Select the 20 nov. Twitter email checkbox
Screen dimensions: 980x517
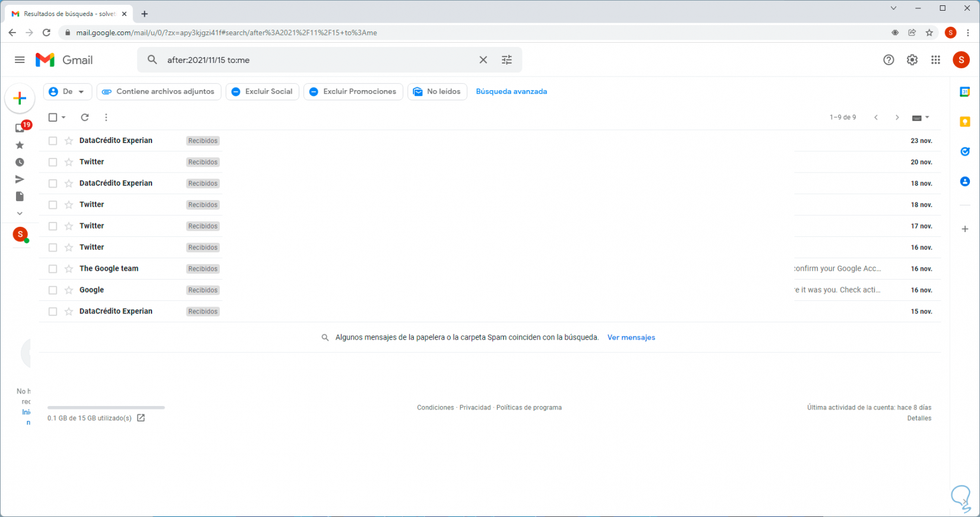point(53,162)
